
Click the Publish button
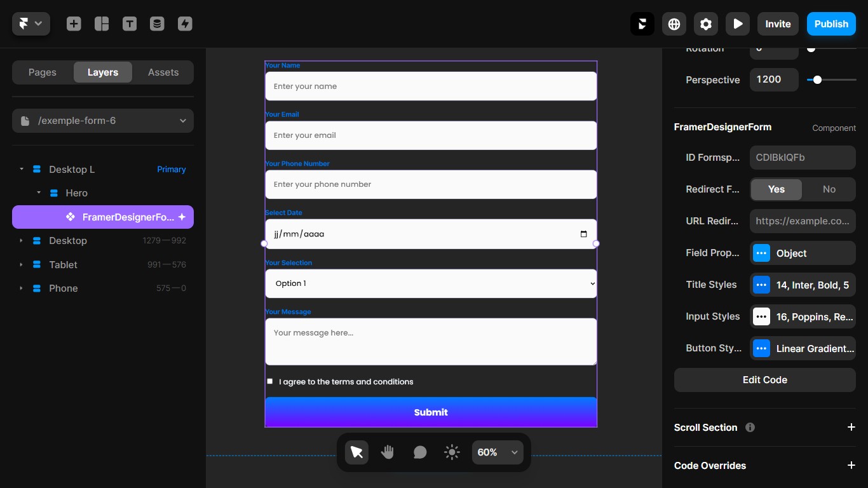[831, 24]
